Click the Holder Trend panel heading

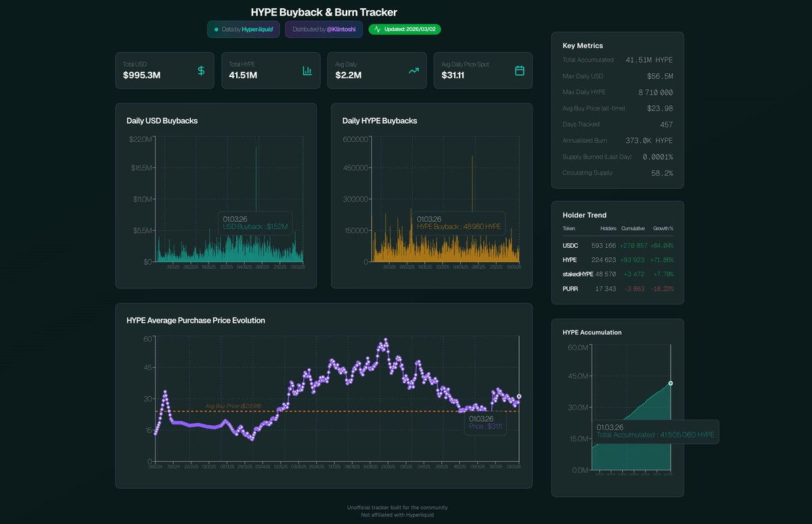[x=585, y=215]
